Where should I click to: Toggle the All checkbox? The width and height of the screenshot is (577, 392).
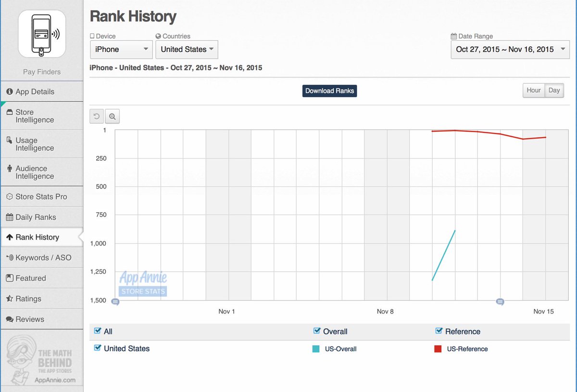[x=98, y=331]
